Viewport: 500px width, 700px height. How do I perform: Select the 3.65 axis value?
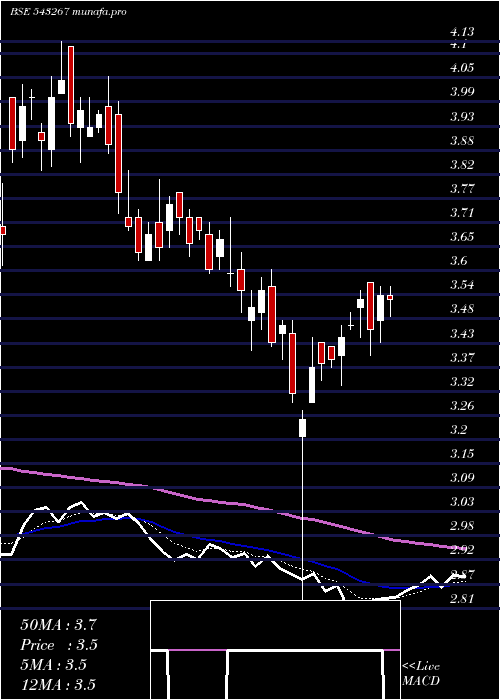(462, 237)
